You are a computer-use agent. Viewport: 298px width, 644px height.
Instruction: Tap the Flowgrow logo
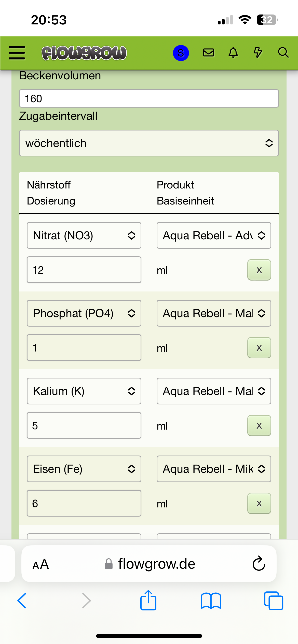pos(84,53)
